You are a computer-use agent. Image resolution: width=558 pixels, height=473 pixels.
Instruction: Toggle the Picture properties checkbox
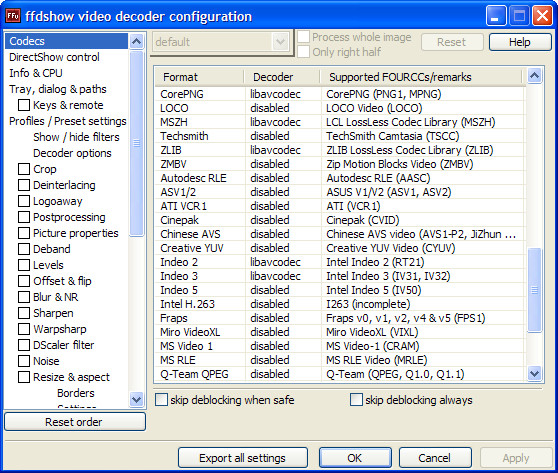pos(24,233)
